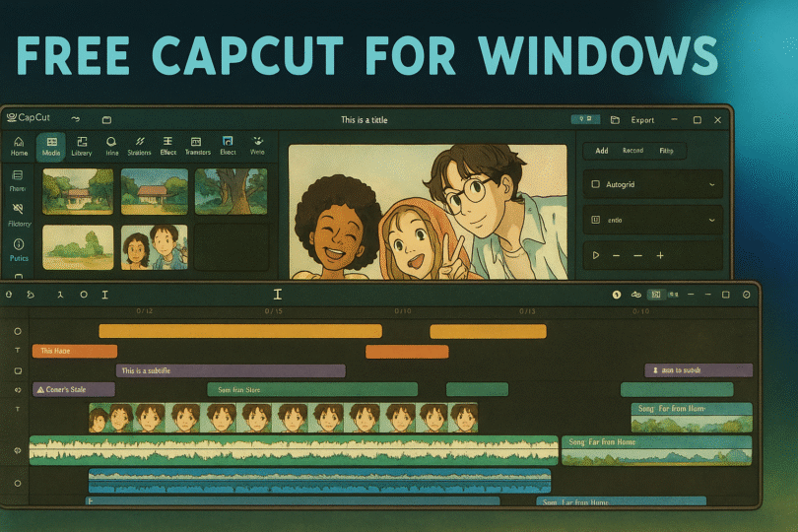Select the long yellow clip on top track
The image size is (798, 532).
pos(240,331)
